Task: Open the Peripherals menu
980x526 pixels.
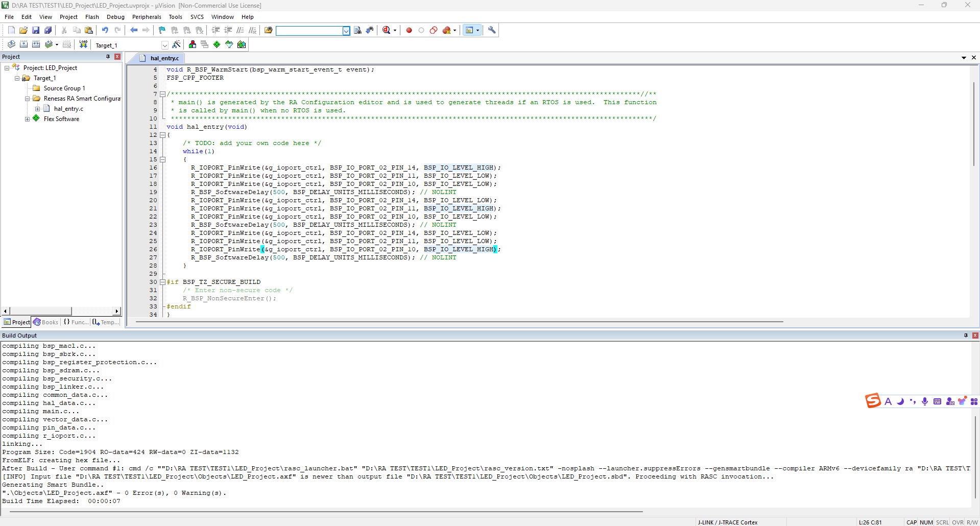Action: click(147, 17)
